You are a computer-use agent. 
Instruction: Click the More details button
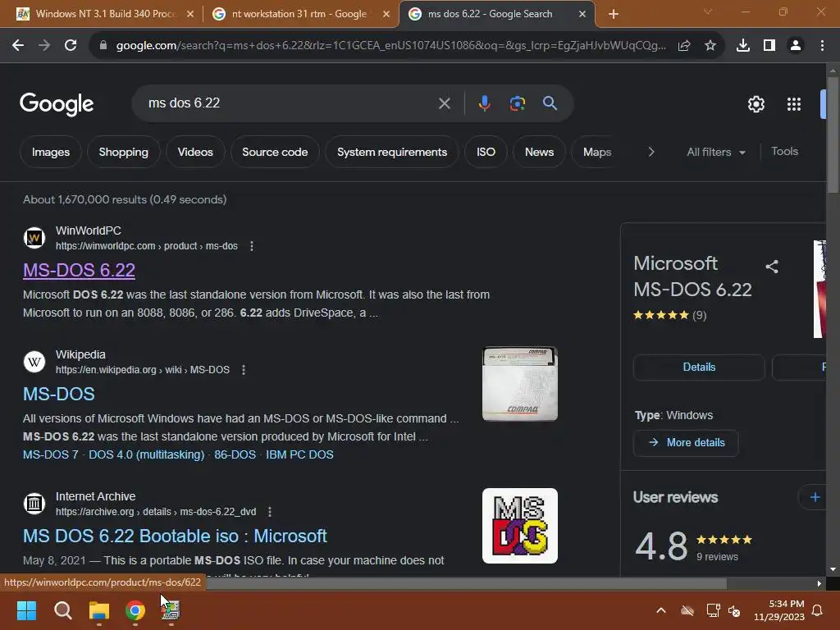pos(686,442)
